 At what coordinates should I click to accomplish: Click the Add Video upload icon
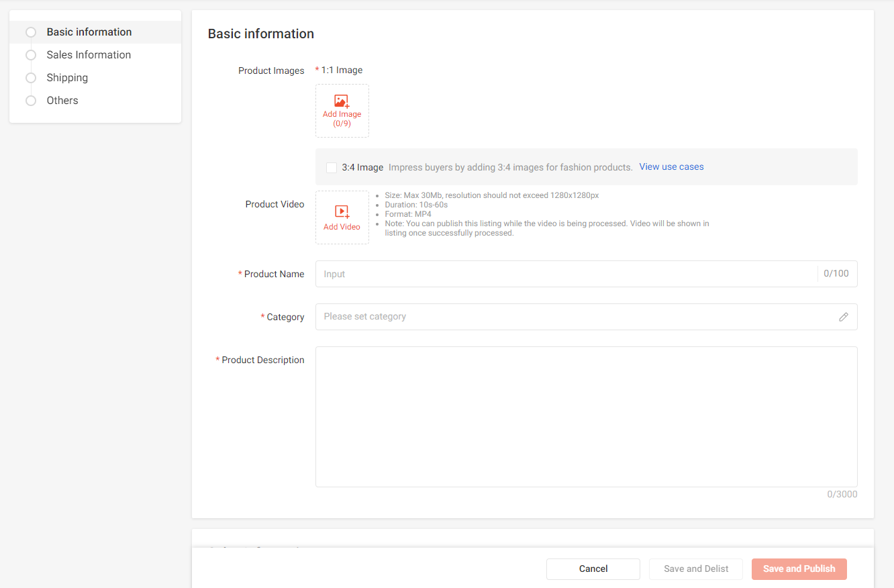point(342,211)
